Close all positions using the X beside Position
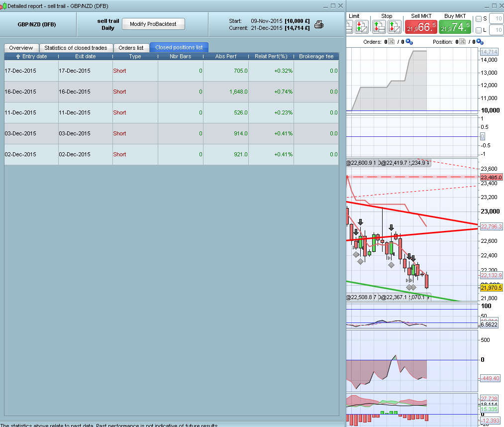The image size is (504, 427). [463, 41]
